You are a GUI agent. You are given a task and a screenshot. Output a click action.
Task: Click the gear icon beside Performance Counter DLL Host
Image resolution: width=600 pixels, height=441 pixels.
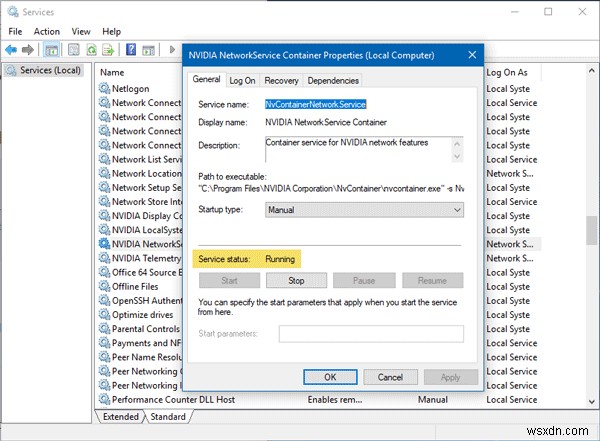point(104,399)
